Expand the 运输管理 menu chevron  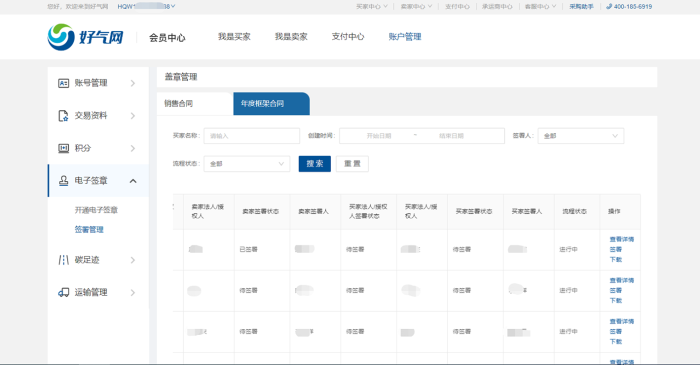pos(133,292)
